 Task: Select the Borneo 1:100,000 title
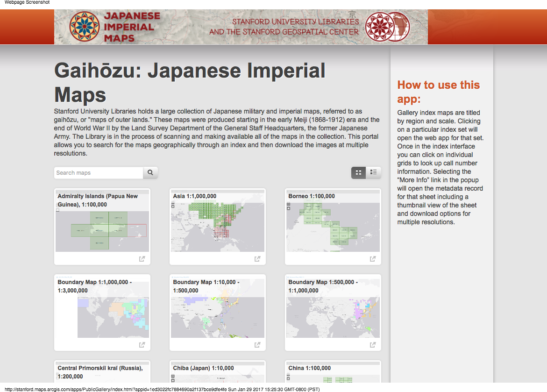tap(312, 196)
